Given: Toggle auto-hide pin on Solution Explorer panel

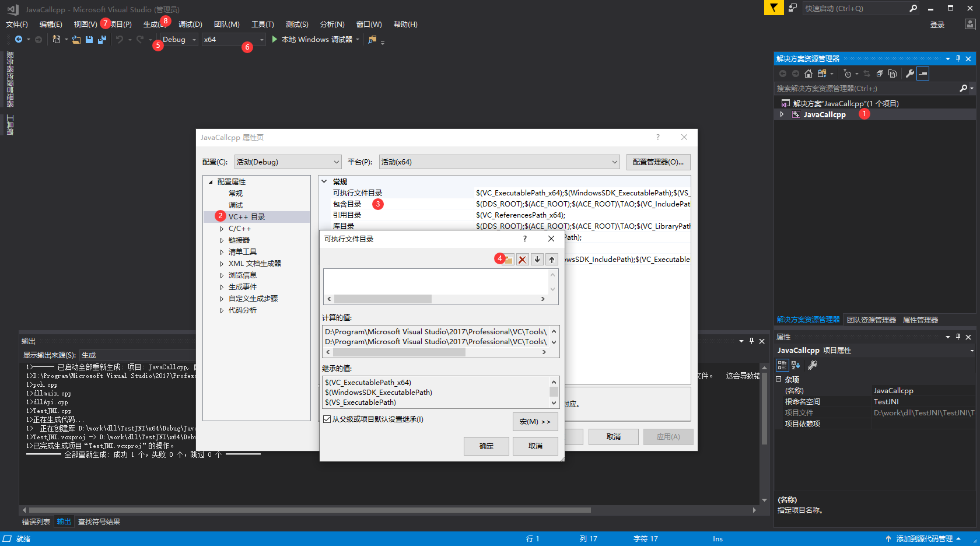Looking at the screenshot, I should 958,58.
